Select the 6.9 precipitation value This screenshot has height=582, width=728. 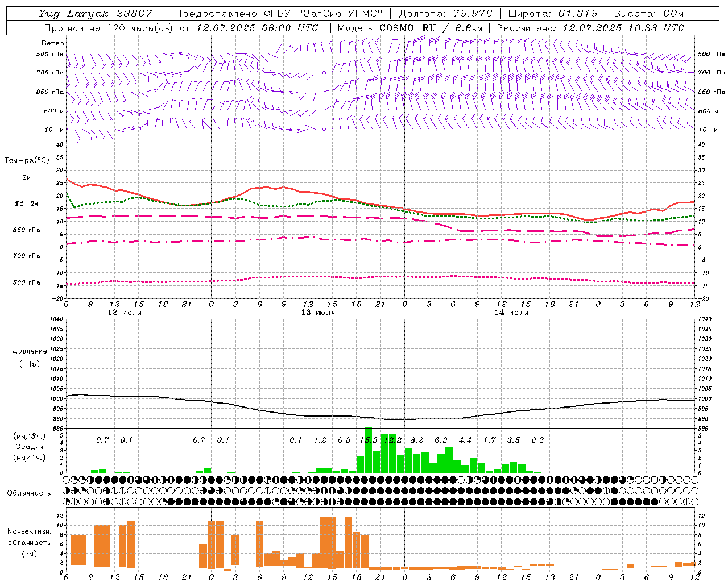tap(441, 440)
